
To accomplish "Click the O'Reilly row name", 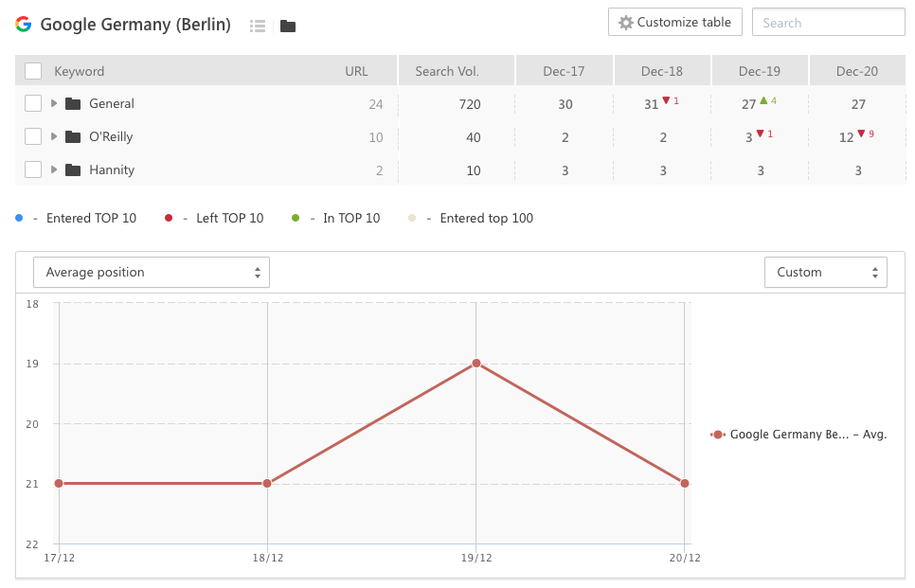I will 111,137.
